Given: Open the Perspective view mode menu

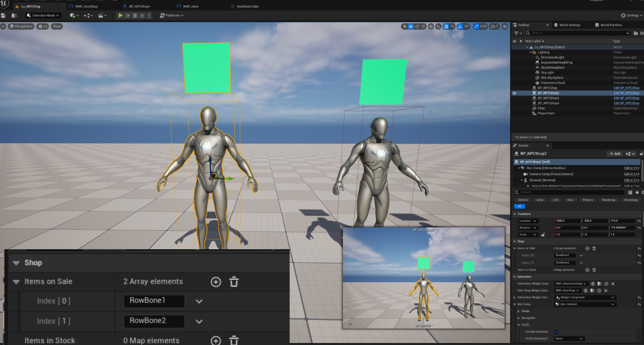Looking at the screenshot, I should [x=21, y=26].
